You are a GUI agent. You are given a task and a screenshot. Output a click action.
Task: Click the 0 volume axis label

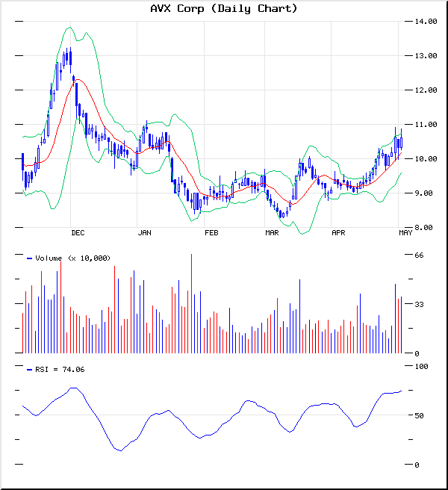(417, 353)
